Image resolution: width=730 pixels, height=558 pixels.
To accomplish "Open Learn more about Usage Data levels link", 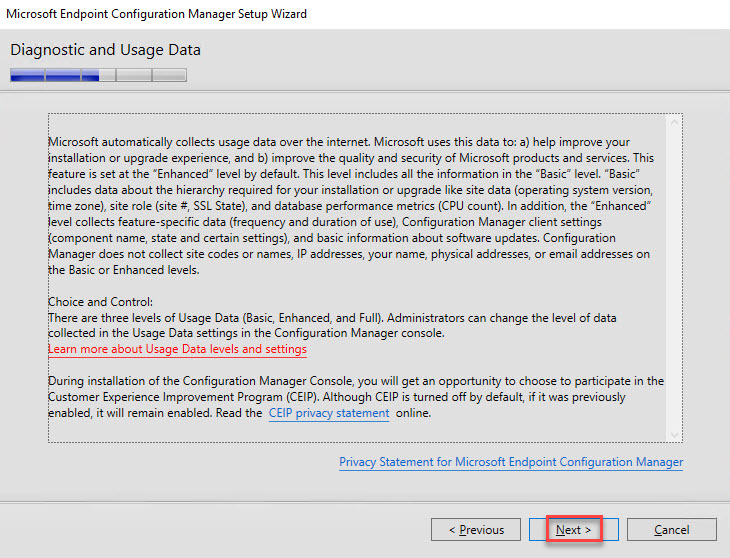I will (x=177, y=350).
